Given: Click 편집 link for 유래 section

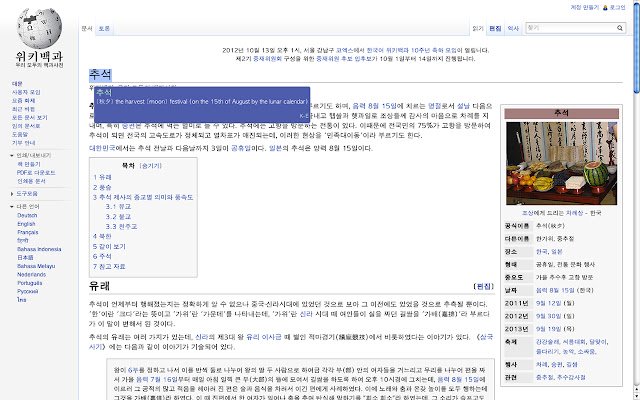Looking at the screenshot, I should pyautogui.click(x=484, y=287).
